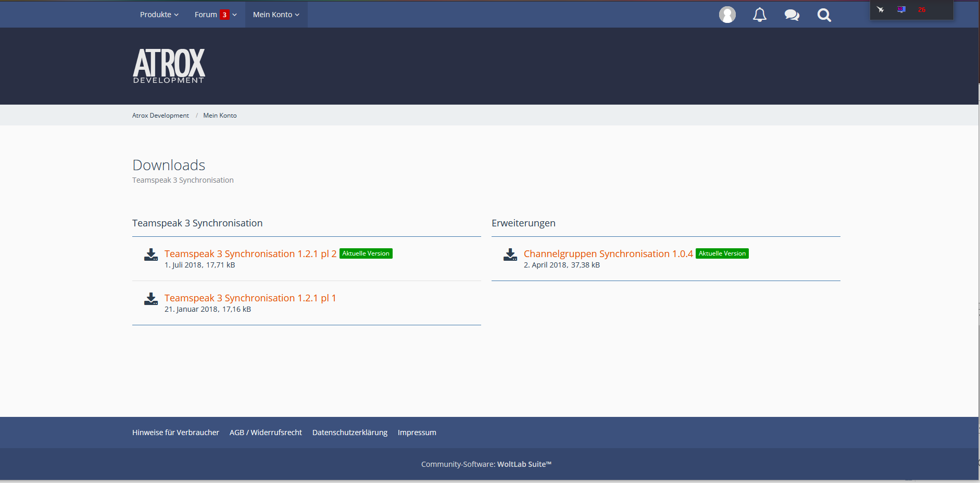This screenshot has height=483, width=980.
Task: Click download icon for Synchronisation 1.2.1 pl 1
Action: [x=151, y=299]
